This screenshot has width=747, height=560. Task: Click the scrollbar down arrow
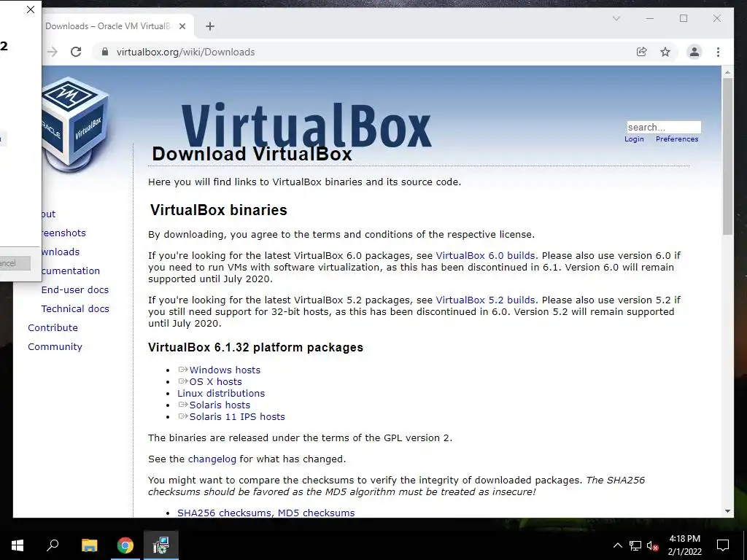tap(727, 511)
